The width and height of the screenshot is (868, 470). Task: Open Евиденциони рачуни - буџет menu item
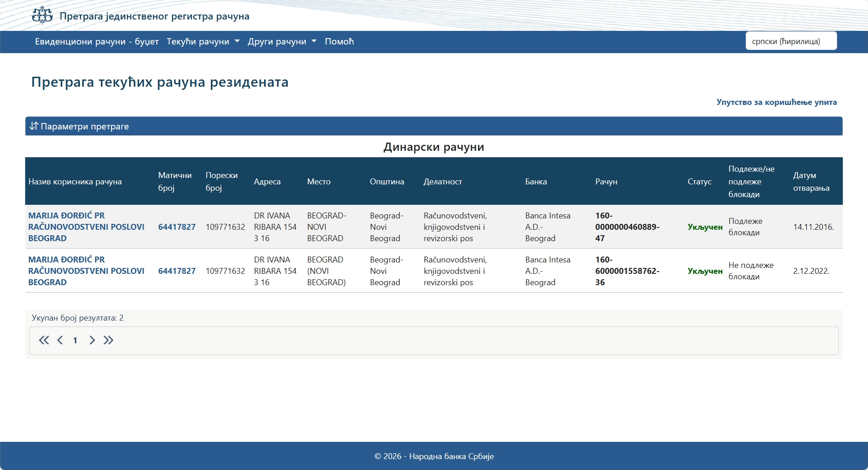tap(97, 42)
